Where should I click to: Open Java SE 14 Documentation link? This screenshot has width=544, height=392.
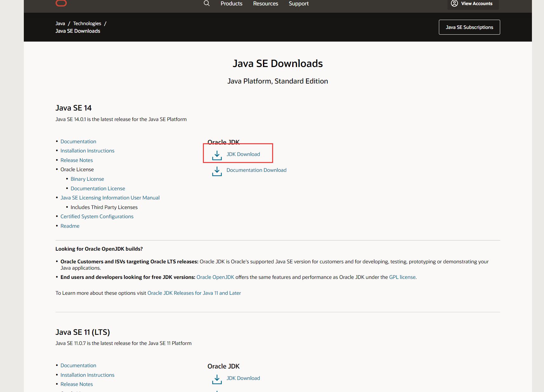pos(78,142)
